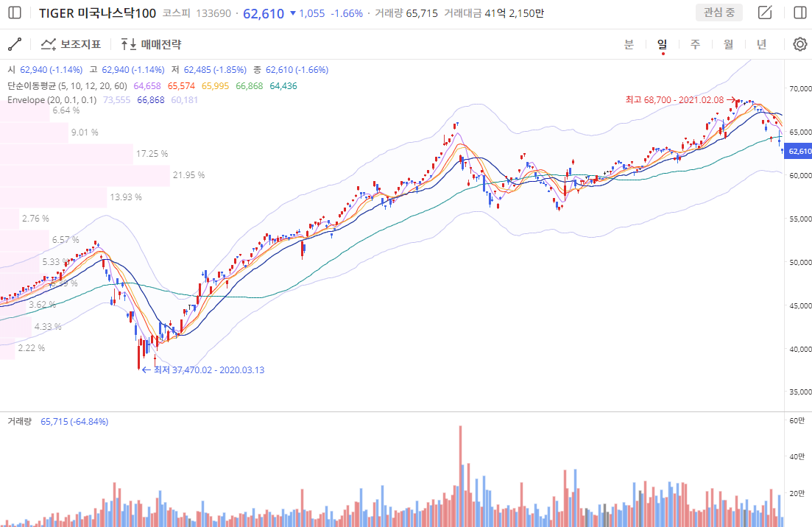Click volume value 65,715 (-64.84%)
This screenshot has width=812, height=527.
tap(74, 422)
